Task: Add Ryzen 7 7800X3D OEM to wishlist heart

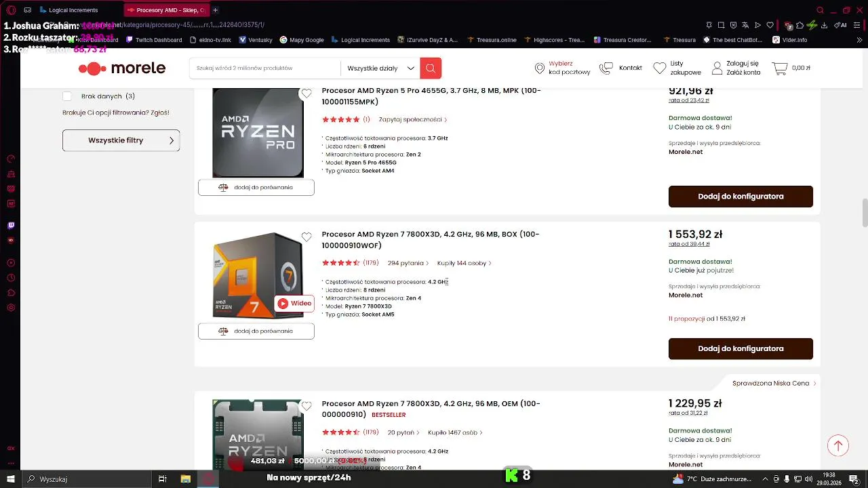Action: click(307, 406)
